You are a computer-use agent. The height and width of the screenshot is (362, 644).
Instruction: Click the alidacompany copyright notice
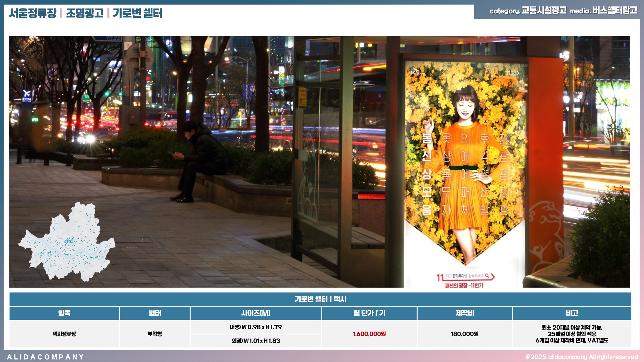[582, 357]
